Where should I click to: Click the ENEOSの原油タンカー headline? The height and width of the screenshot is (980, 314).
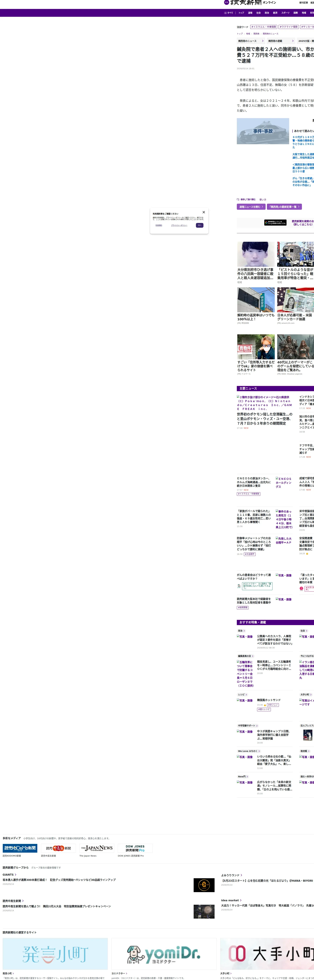[254, 482]
